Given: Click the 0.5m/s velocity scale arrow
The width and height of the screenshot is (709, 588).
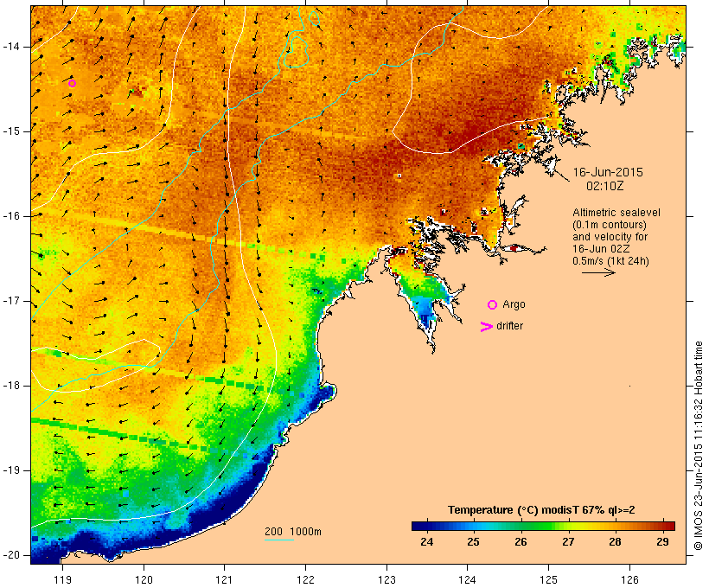Looking at the screenshot, I should [x=598, y=272].
